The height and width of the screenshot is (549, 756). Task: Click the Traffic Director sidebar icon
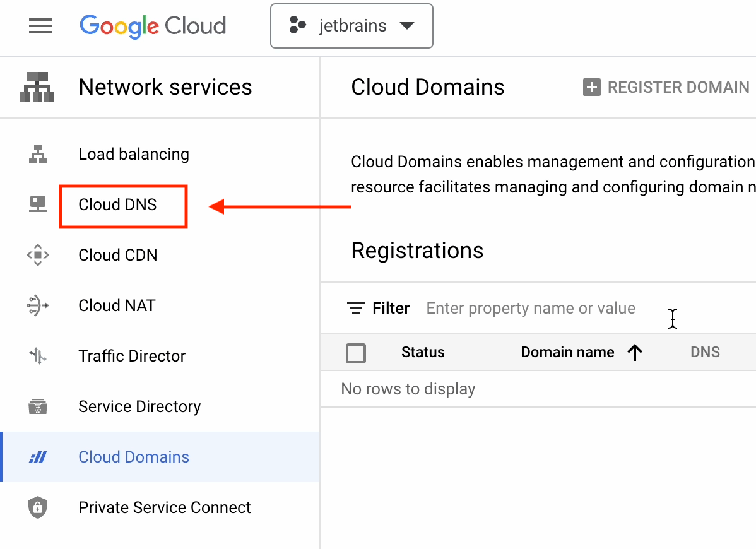[38, 356]
